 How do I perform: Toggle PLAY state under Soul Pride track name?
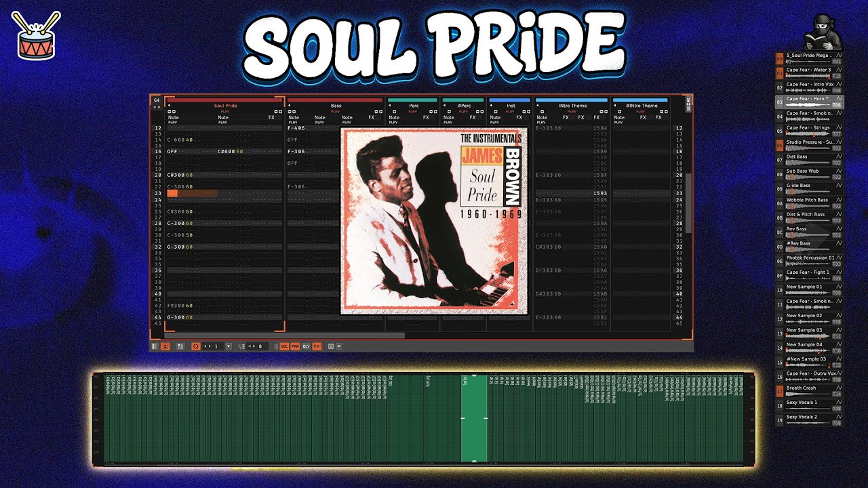point(224,111)
